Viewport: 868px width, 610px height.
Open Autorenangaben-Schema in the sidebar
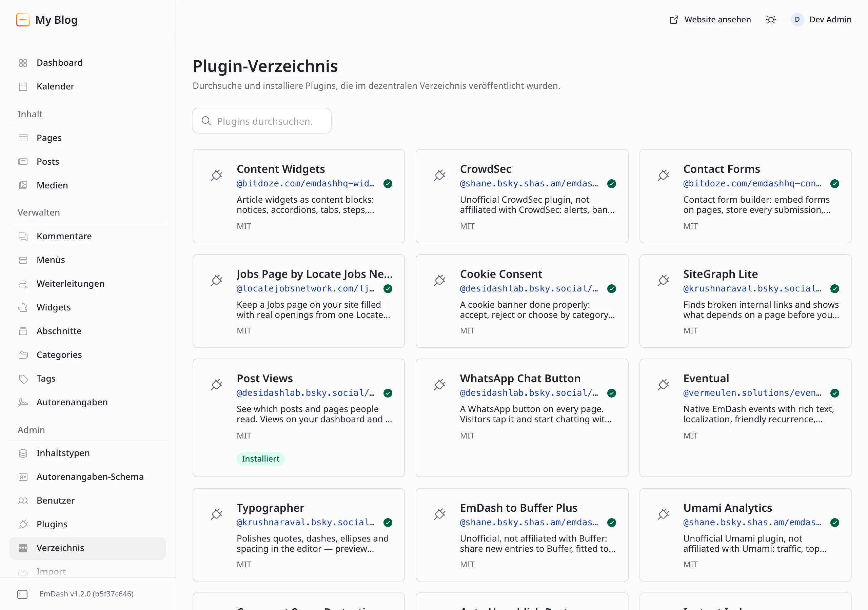click(x=88, y=477)
